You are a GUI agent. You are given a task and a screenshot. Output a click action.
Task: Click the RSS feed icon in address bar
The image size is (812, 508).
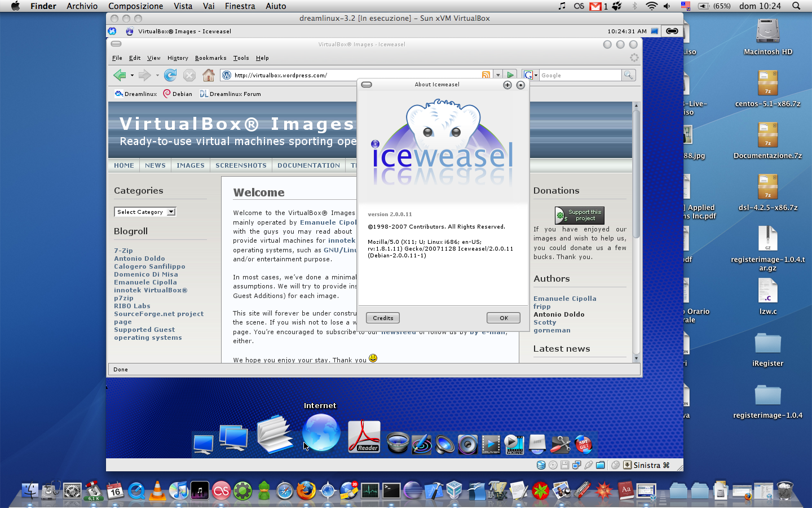click(x=486, y=75)
